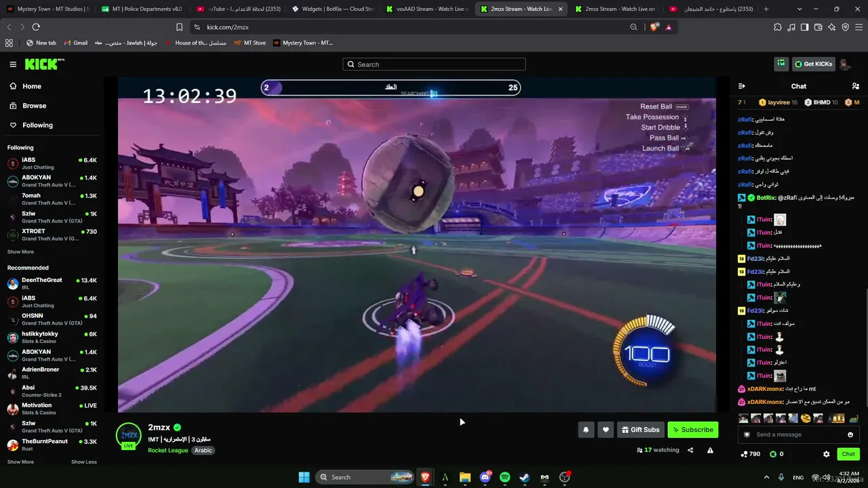Collapse the chat panel with arrow icon
The image size is (868, 488).
tap(742, 86)
